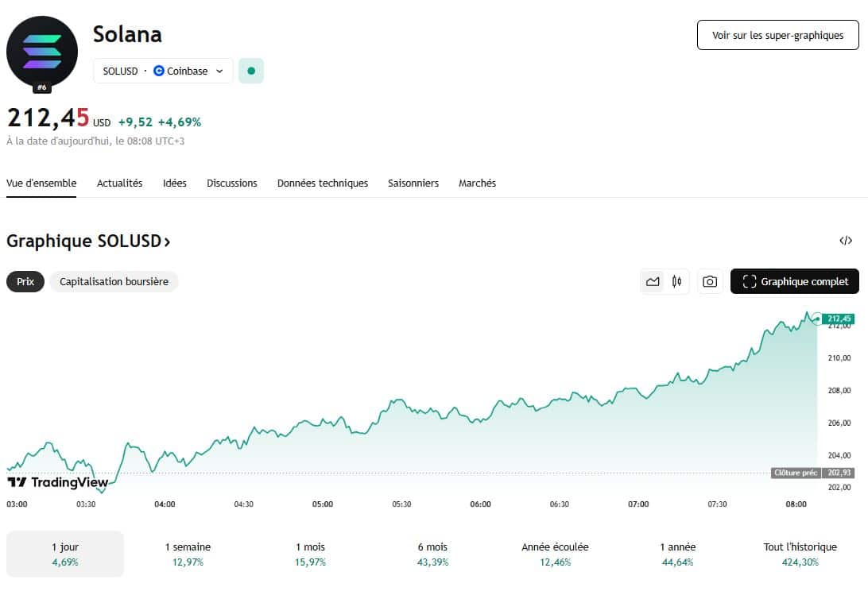
Task: Click the green market status dot
Action: [x=251, y=71]
